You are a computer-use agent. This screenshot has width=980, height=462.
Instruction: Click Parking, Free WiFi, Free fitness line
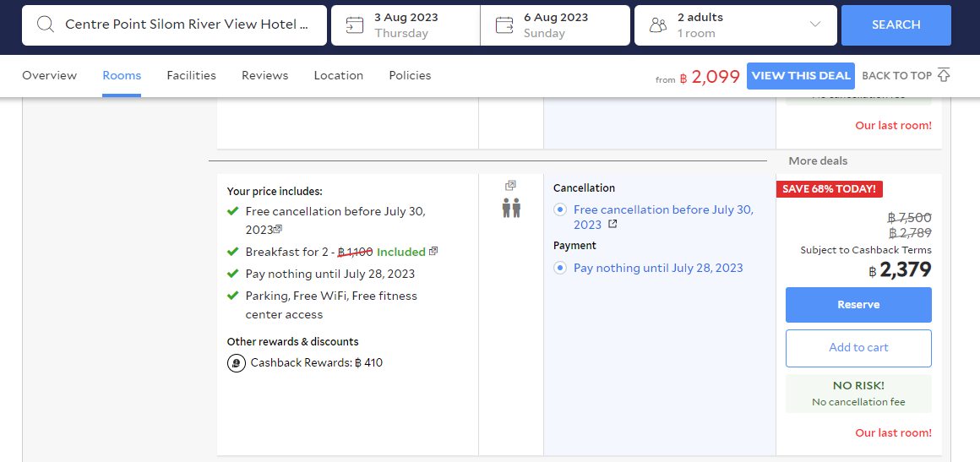pyautogui.click(x=331, y=305)
